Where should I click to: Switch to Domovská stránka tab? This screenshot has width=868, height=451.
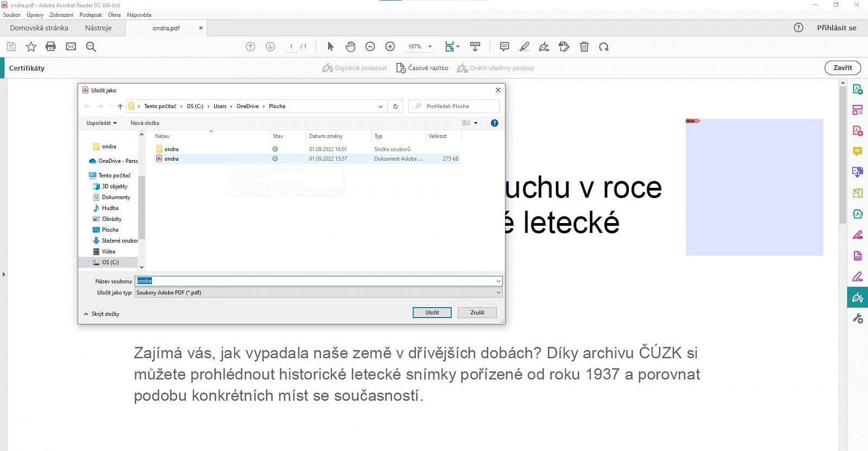coord(39,28)
